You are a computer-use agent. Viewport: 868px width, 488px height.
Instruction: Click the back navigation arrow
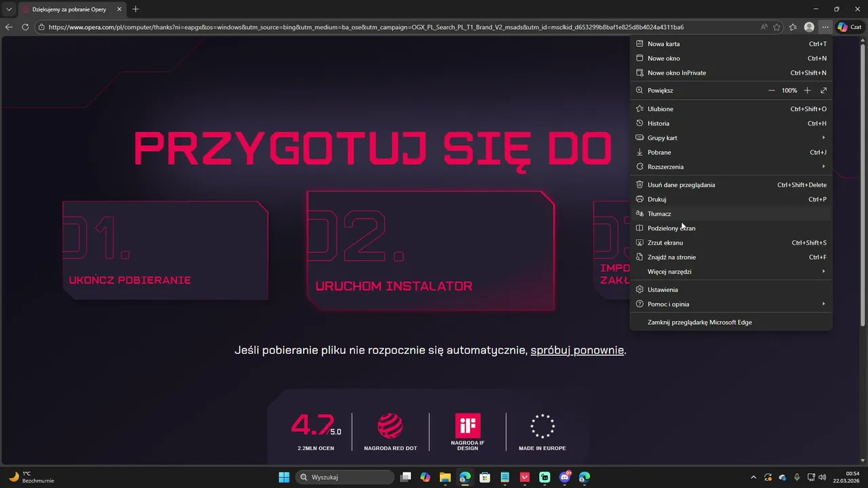pos(9,27)
